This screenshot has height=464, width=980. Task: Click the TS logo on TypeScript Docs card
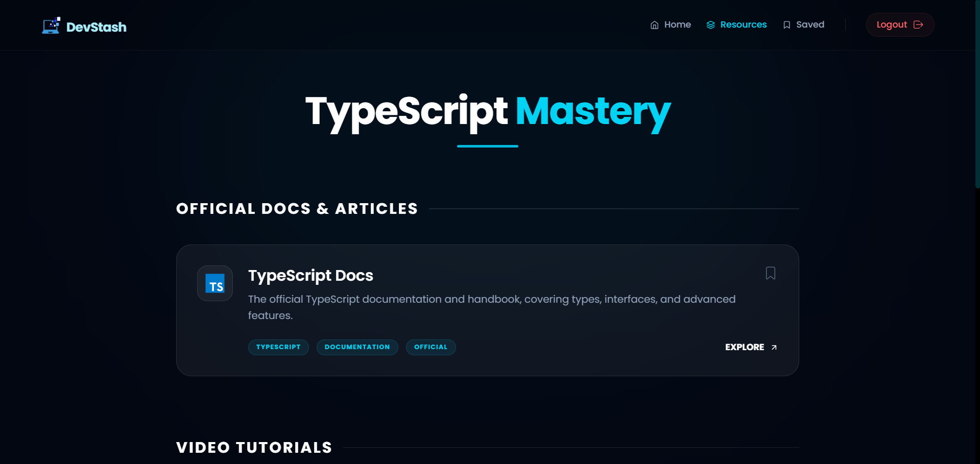(x=215, y=283)
